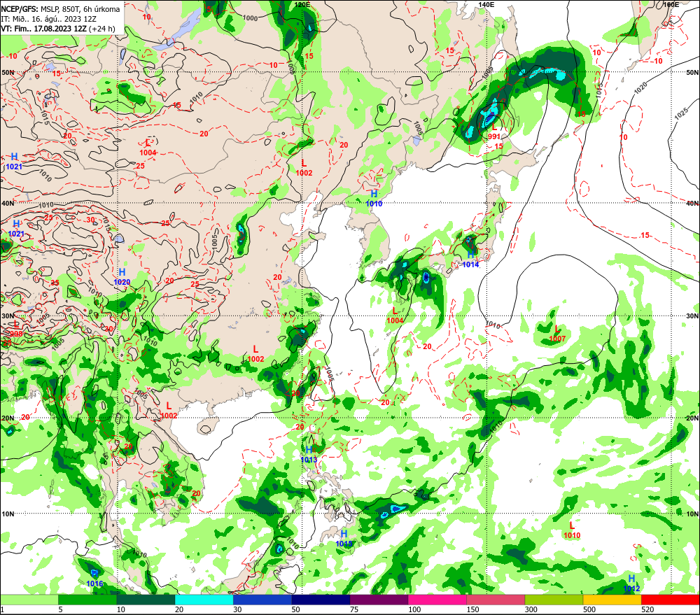Click the 1020 isobar label near 160E
700x615 pixels.
coord(640,87)
